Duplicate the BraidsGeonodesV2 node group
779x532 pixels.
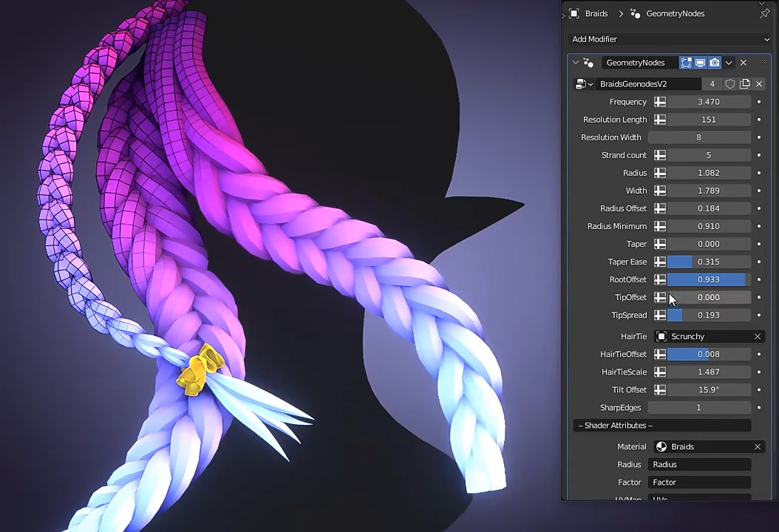tap(744, 84)
